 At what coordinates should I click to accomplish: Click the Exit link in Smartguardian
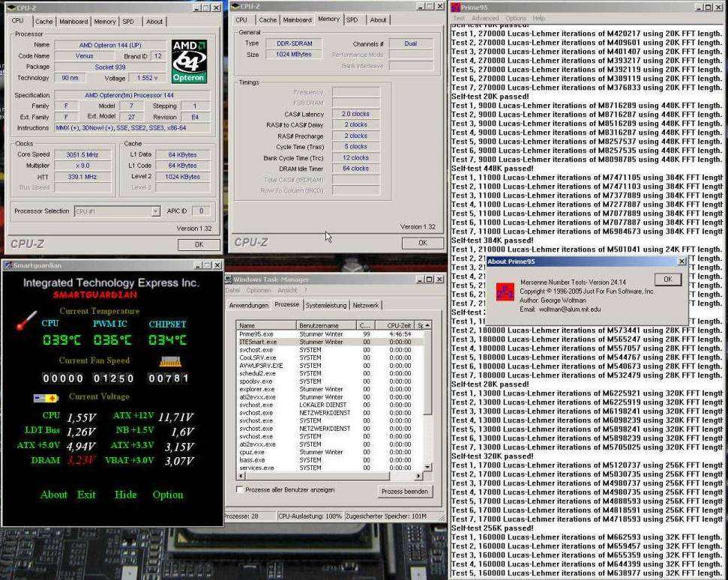pos(86,495)
